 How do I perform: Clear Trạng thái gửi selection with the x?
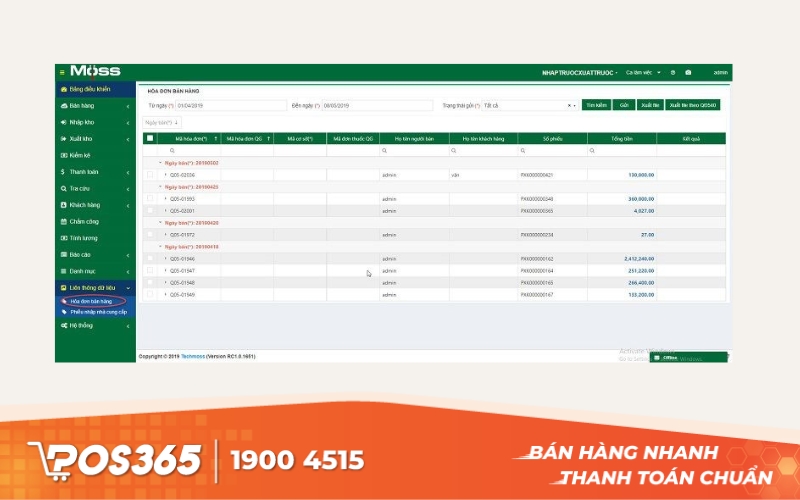569,106
